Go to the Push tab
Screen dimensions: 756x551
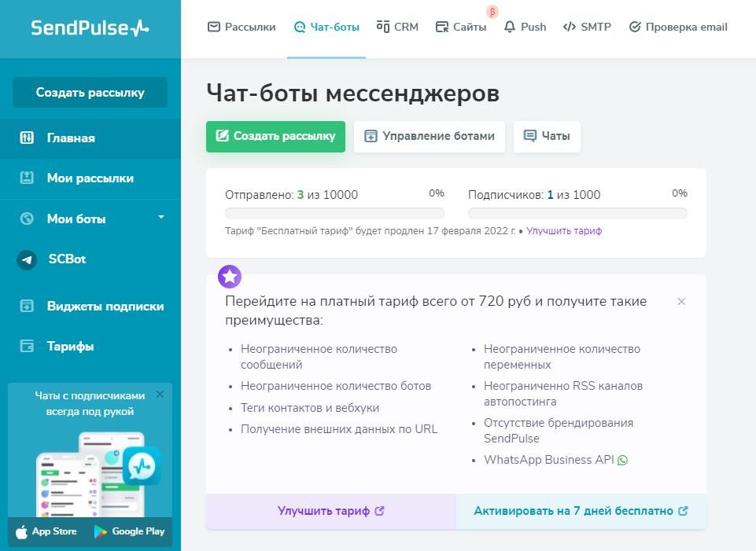click(x=525, y=27)
